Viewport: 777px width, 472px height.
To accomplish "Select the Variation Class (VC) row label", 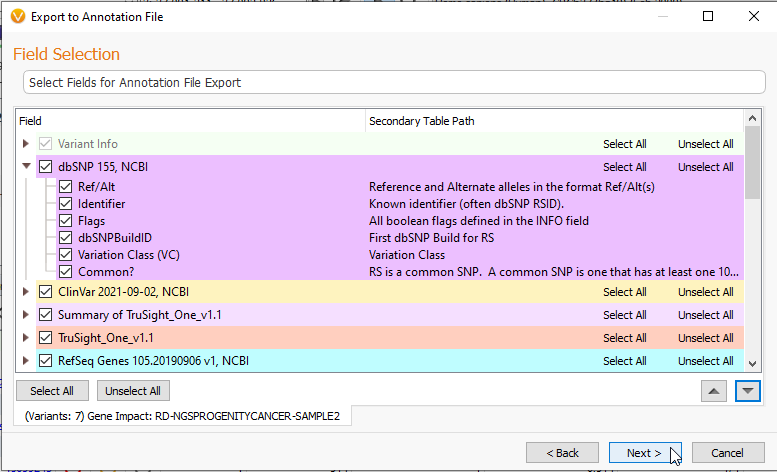I will pos(129,255).
